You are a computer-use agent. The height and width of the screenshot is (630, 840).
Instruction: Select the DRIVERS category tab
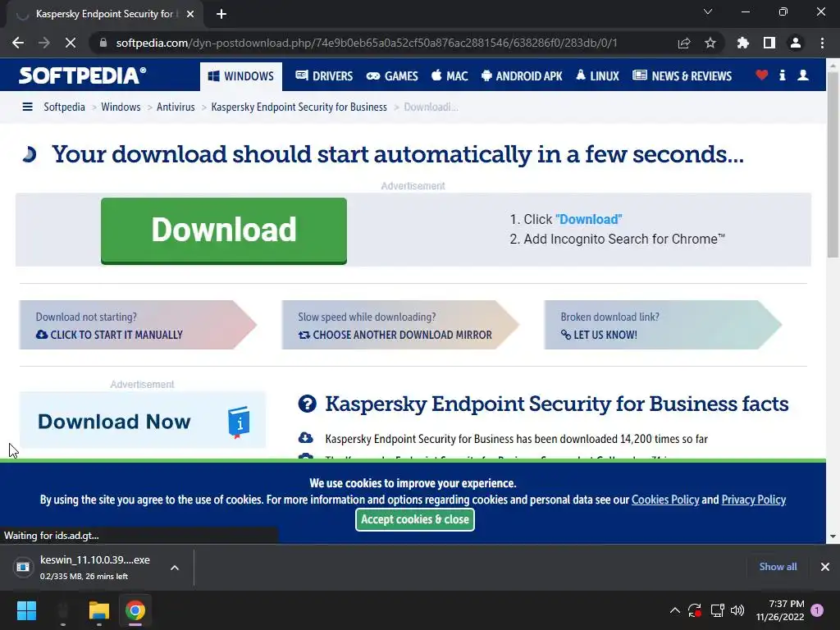pos(323,76)
